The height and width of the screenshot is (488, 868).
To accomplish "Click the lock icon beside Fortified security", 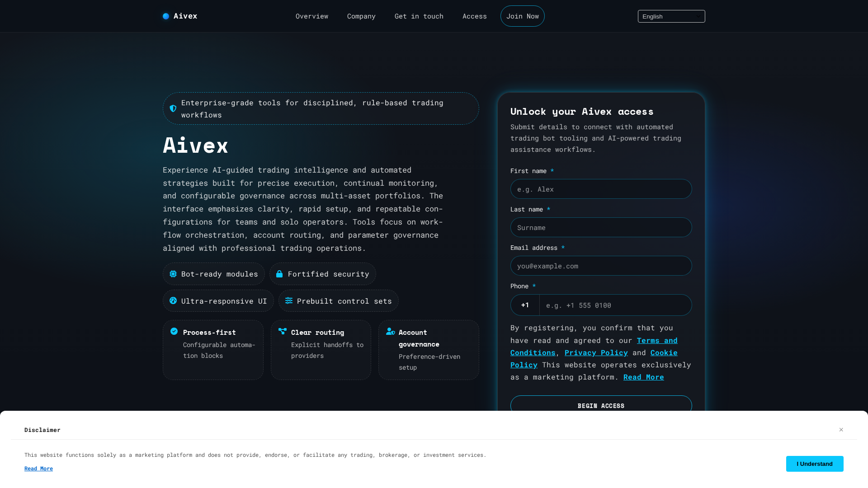I will coord(279,274).
